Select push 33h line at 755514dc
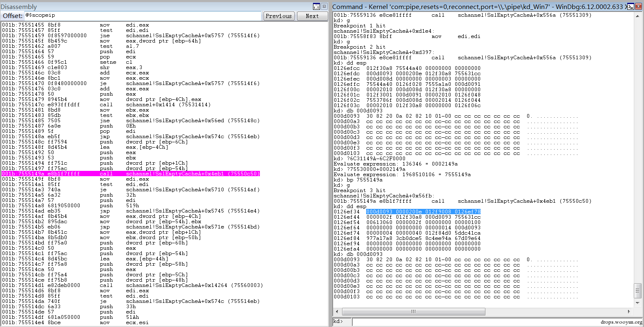 click(69, 307)
